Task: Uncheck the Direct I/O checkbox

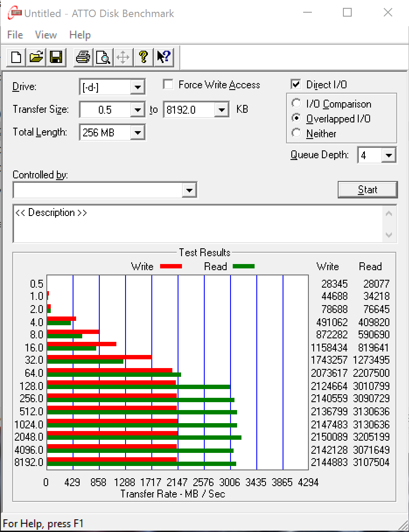Action: click(296, 84)
